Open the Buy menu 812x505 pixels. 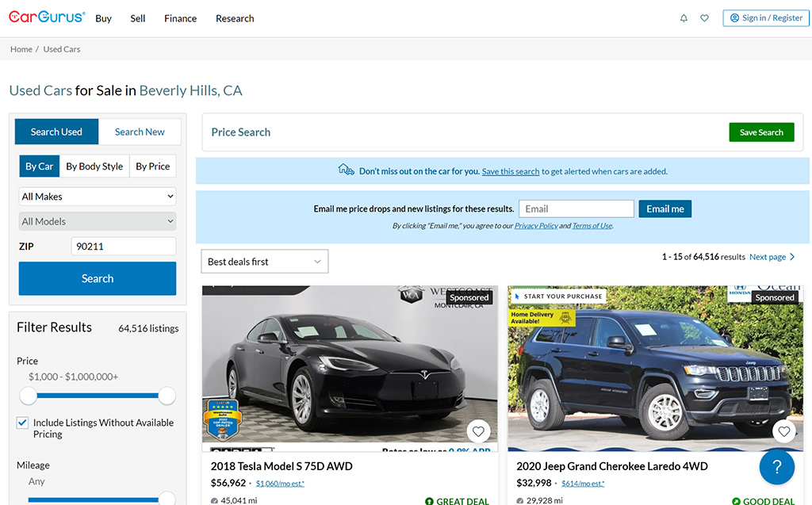(x=104, y=19)
